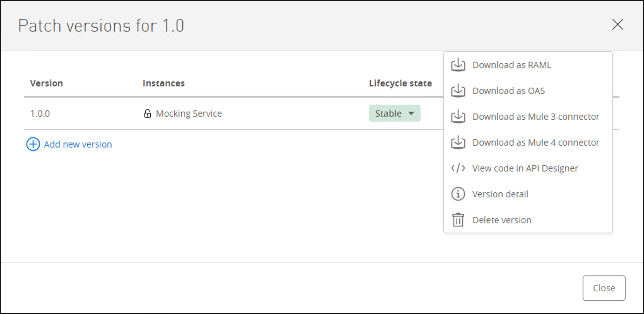Open the Stable lifecycle state dropdown

tap(394, 113)
